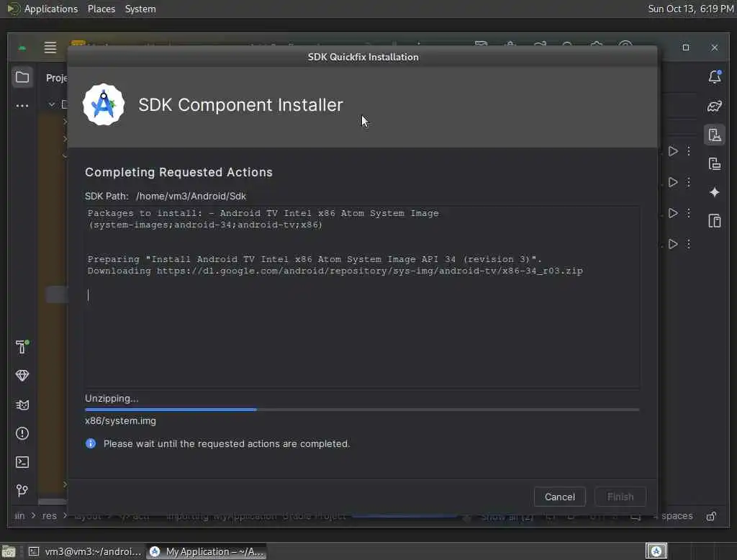Open the Build hammer tool window
Viewport: 737px width, 560px height.
tap(22, 346)
